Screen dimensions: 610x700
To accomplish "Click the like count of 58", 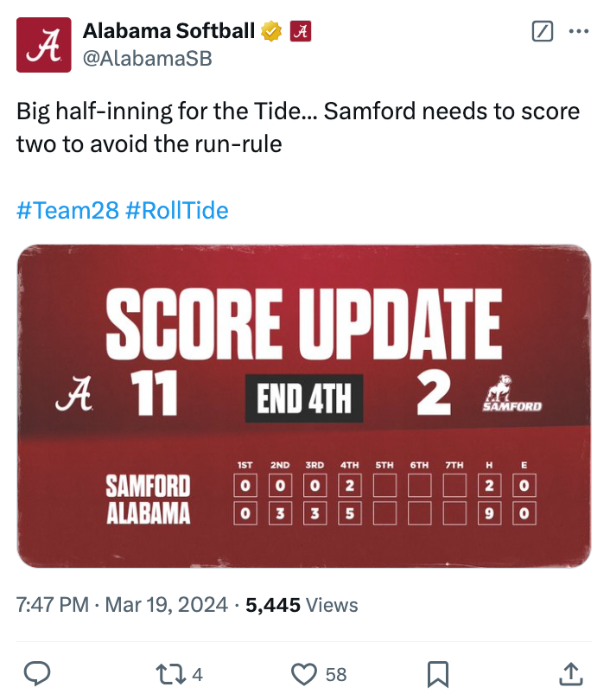I will pyautogui.click(x=336, y=675).
